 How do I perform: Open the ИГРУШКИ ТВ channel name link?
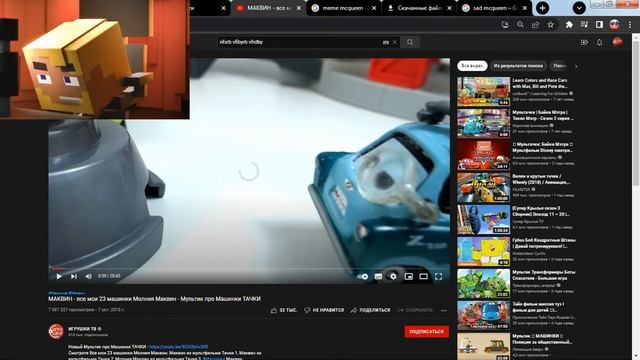click(82, 329)
